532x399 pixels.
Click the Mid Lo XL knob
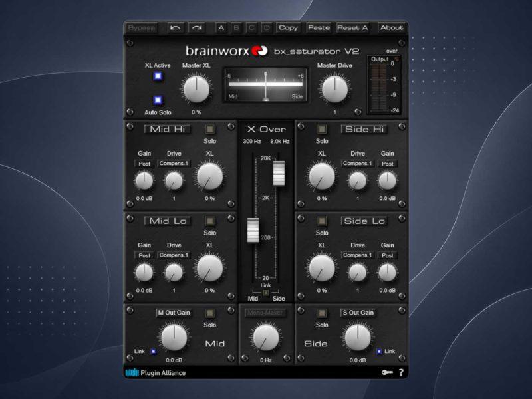(210, 268)
